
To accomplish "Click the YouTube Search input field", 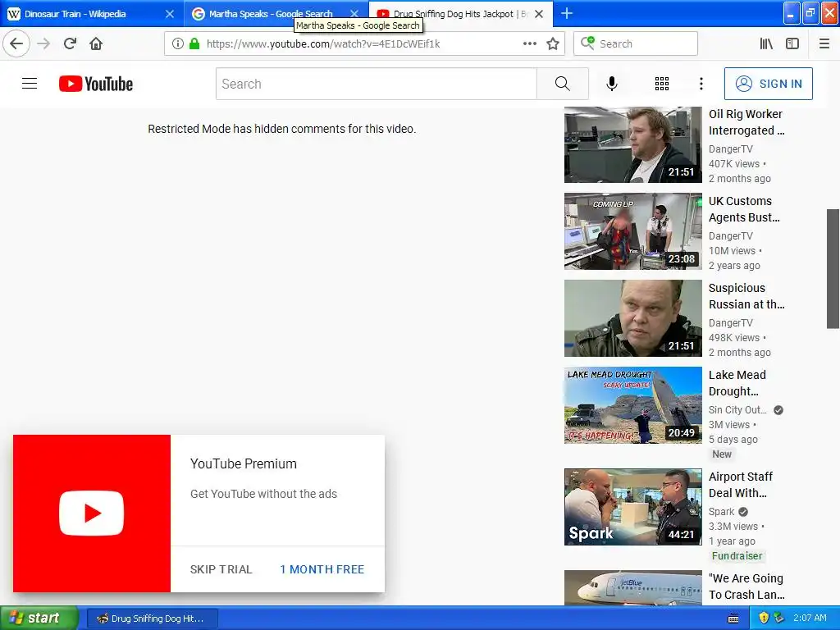I will 376,84.
